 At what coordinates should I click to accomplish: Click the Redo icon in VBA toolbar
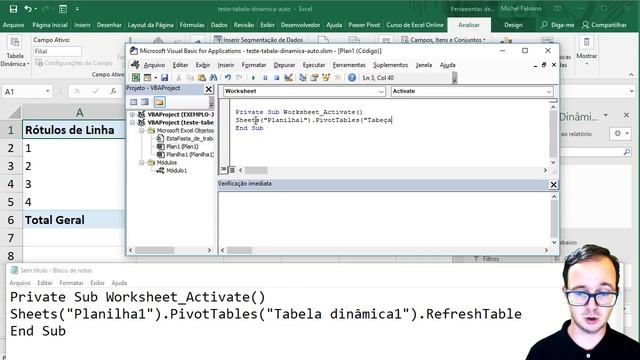point(239,78)
